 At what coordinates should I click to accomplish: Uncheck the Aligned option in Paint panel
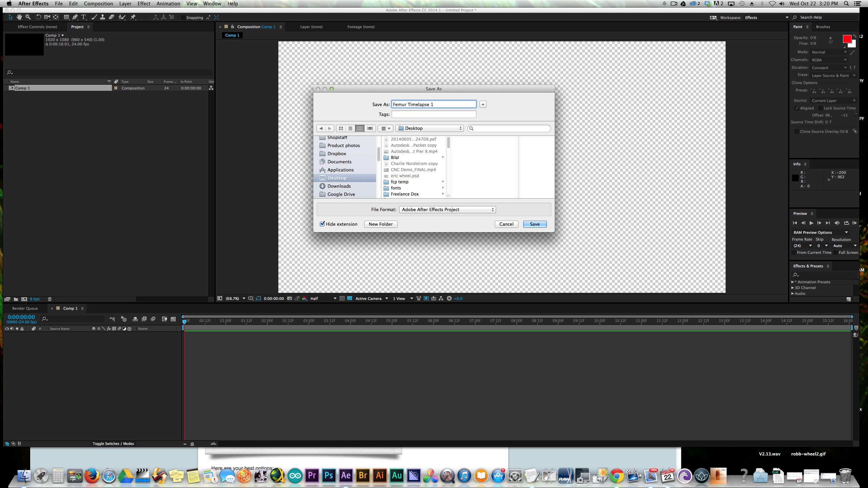click(797, 108)
